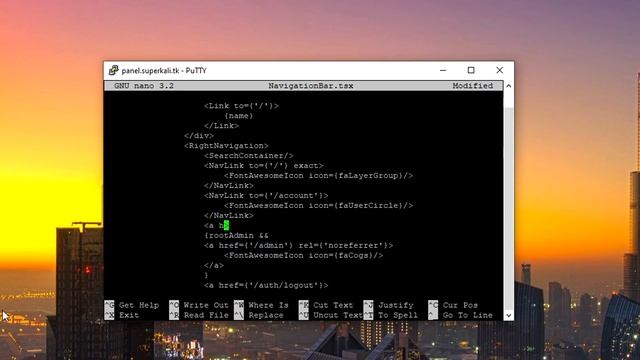
Task: Click the NavigationBar.tsx filename in header
Action: (311, 86)
